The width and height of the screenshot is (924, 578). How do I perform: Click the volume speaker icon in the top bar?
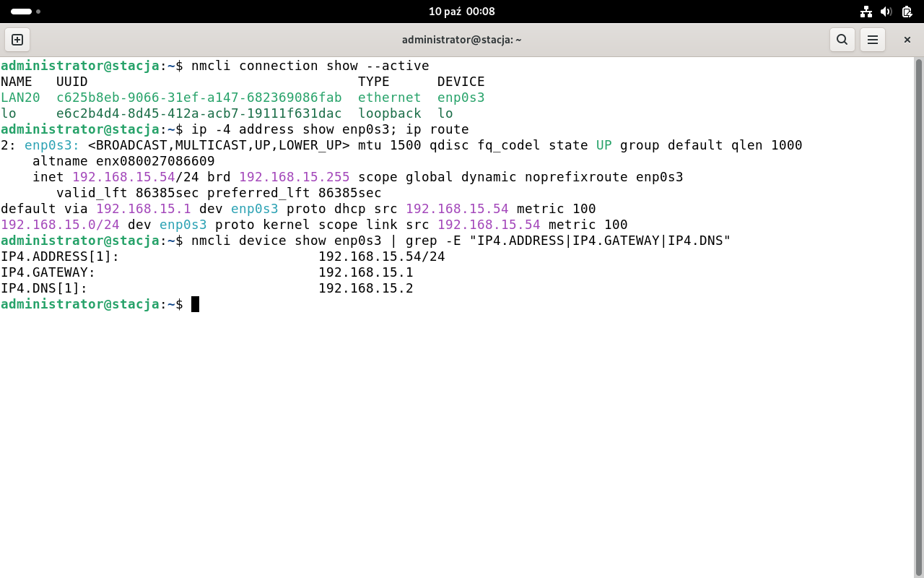tap(886, 12)
